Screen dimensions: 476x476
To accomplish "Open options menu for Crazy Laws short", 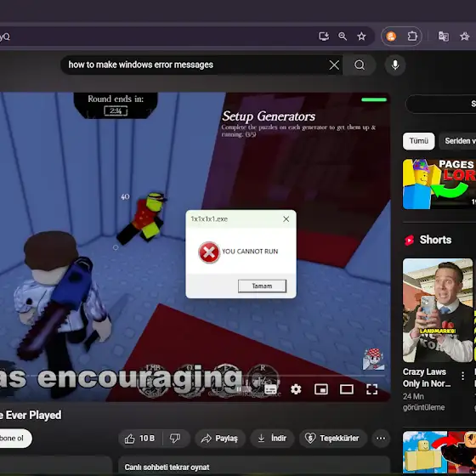I will click(x=462, y=376).
